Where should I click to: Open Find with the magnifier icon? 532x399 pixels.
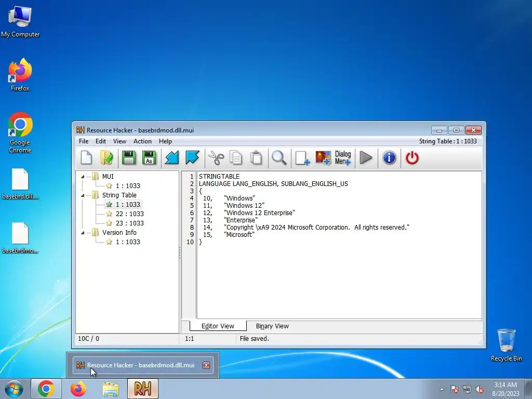279,158
